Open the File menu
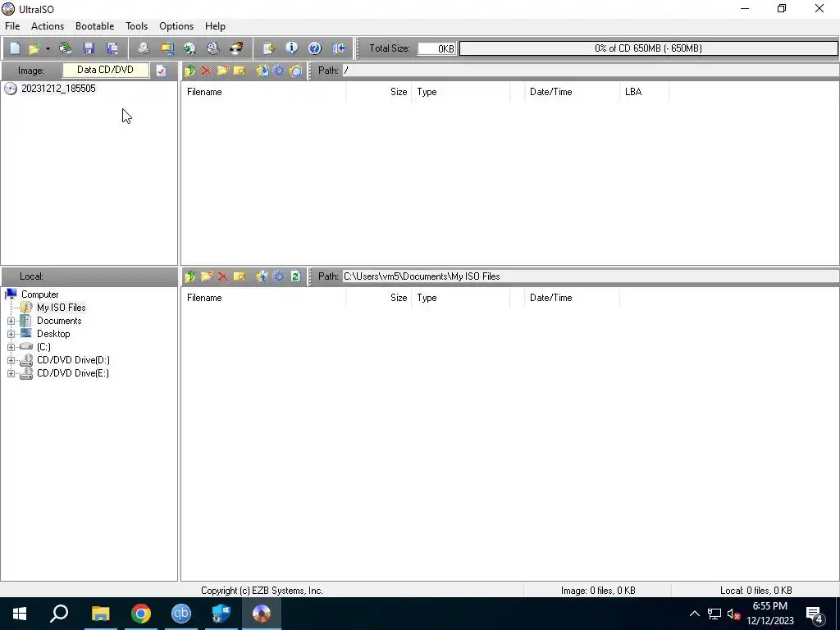 tap(12, 26)
